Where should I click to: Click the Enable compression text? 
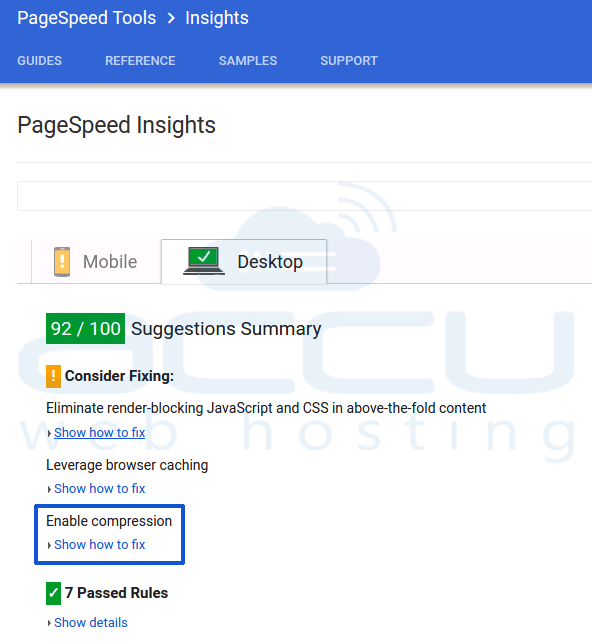click(109, 521)
